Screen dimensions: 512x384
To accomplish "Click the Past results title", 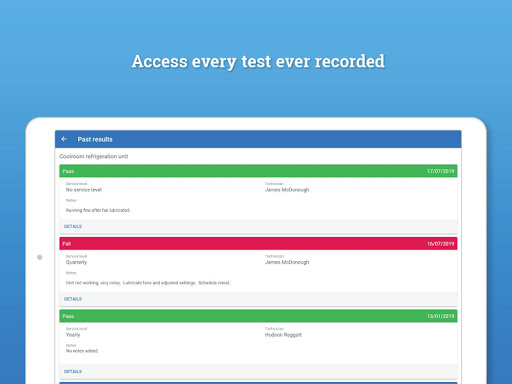I will coord(95,139).
